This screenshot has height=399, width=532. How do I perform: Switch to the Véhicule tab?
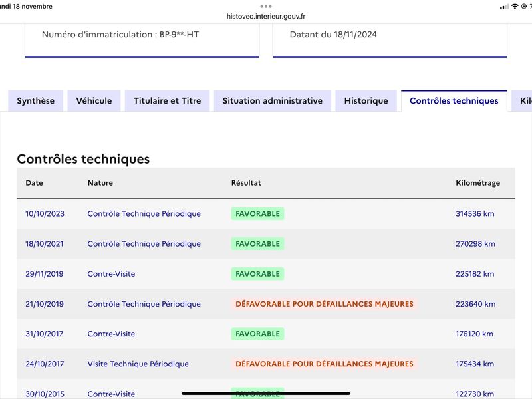94,101
